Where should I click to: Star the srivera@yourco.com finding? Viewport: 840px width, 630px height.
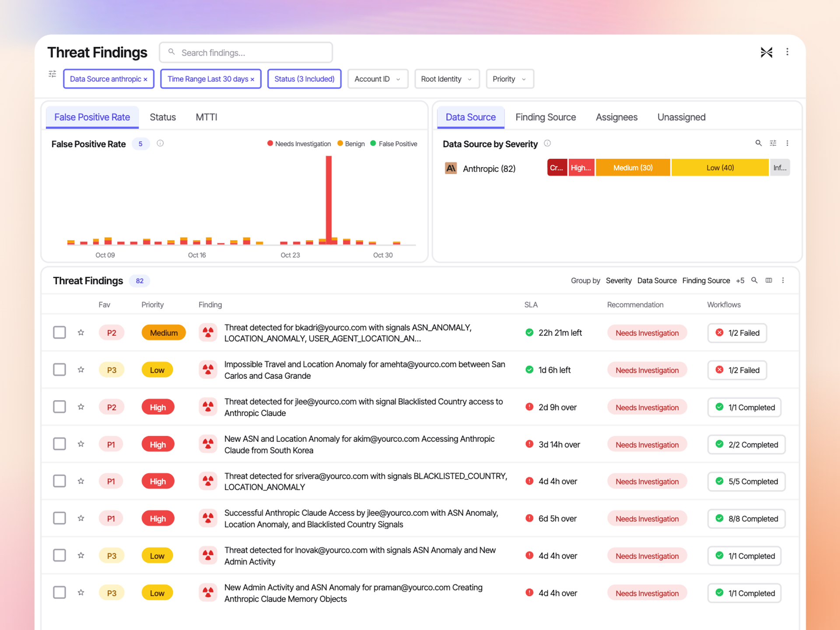81,481
